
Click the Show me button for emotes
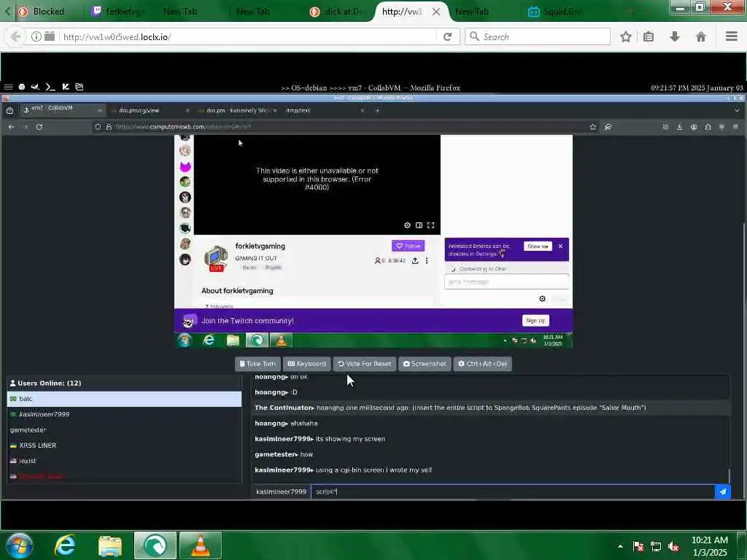[538, 246]
